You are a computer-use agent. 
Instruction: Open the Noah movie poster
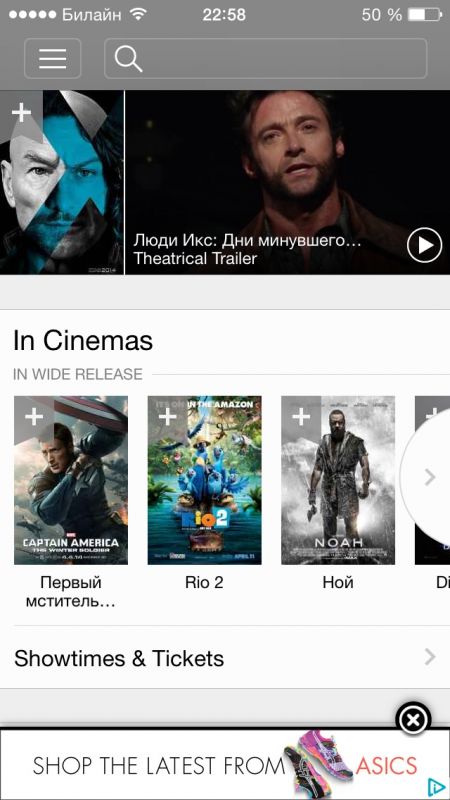coord(338,480)
